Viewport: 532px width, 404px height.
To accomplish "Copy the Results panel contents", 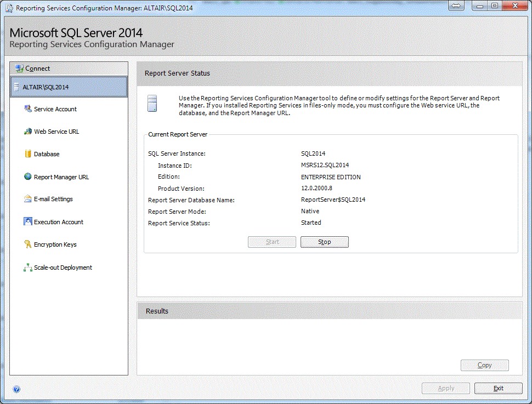I will coord(484,365).
